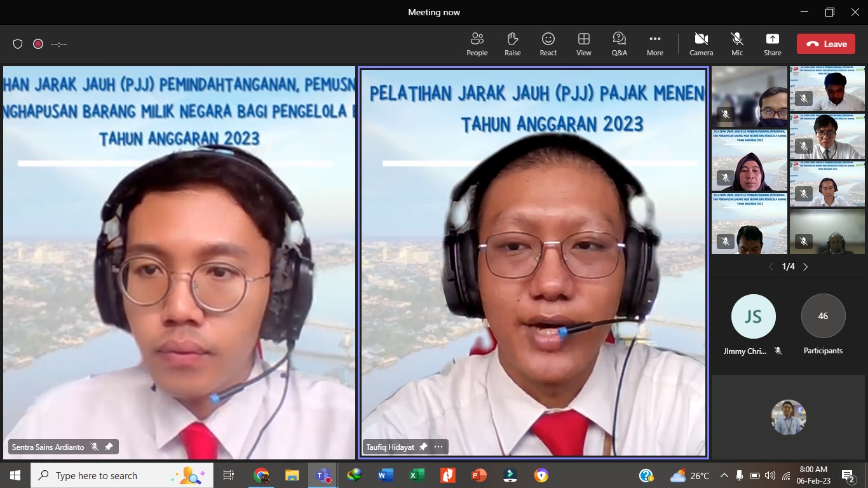Raise your hand in the meeting

coord(512,44)
